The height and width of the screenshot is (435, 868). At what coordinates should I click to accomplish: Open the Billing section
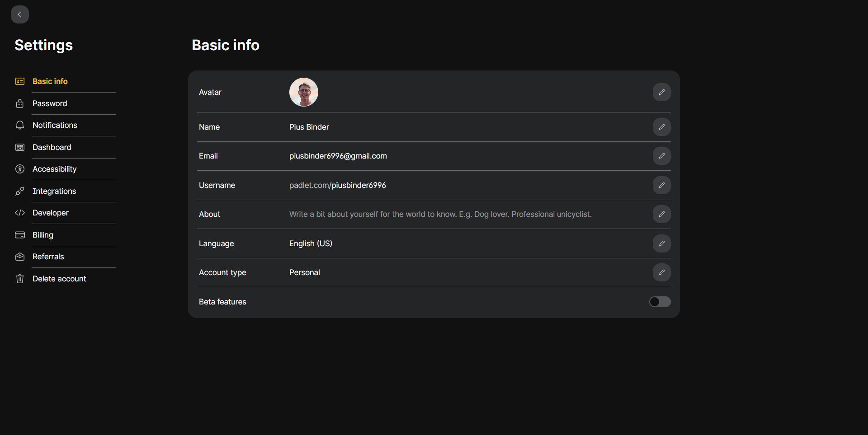pyautogui.click(x=42, y=235)
